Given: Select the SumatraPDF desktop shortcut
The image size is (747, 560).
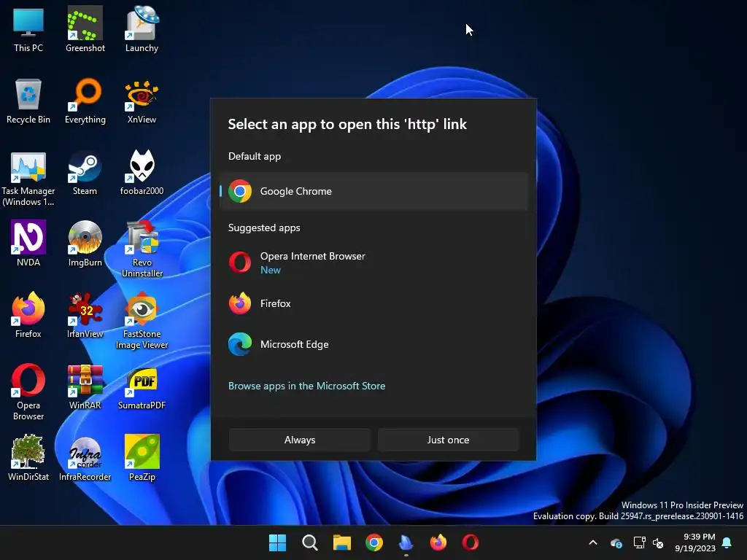Looking at the screenshot, I should click(142, 387).
